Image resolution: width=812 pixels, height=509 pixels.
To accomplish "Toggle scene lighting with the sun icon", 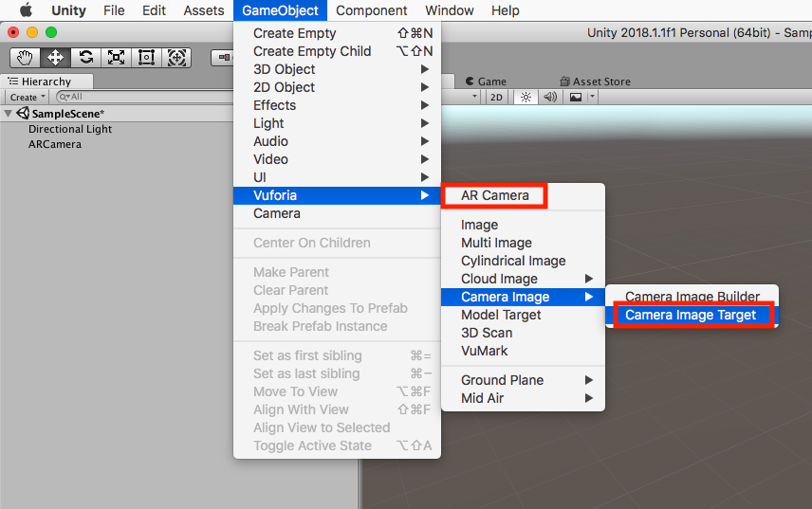I will pos(525,97).
